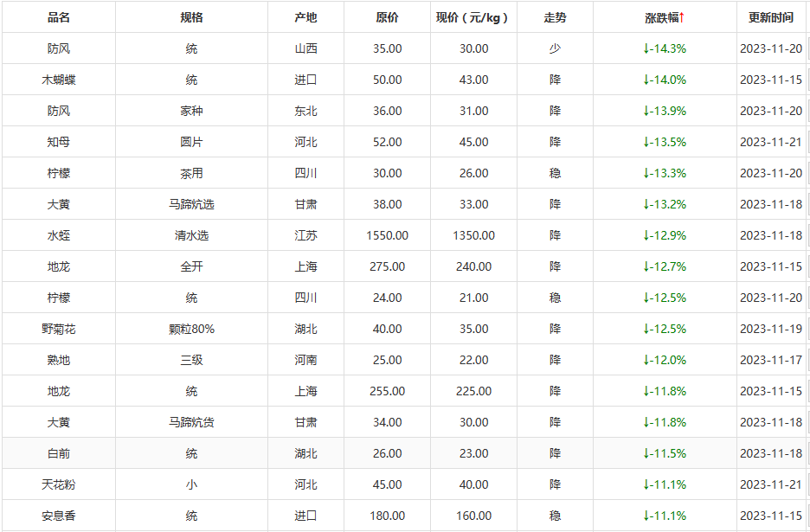Click the 东北 origin cell
Image resolution: width=810 pixels, height=532 pixels.
click(305, 111)
